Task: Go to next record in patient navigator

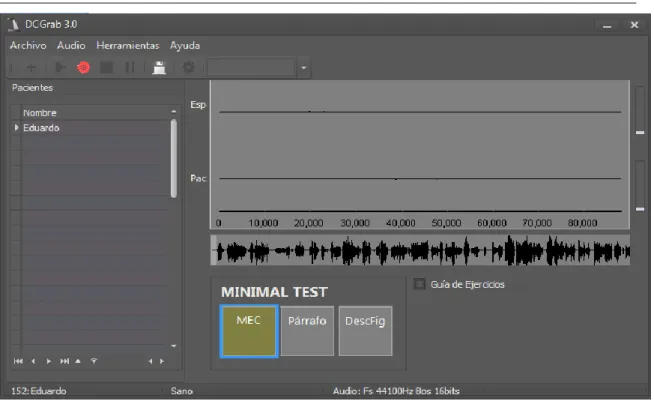Action: (49, 361)
